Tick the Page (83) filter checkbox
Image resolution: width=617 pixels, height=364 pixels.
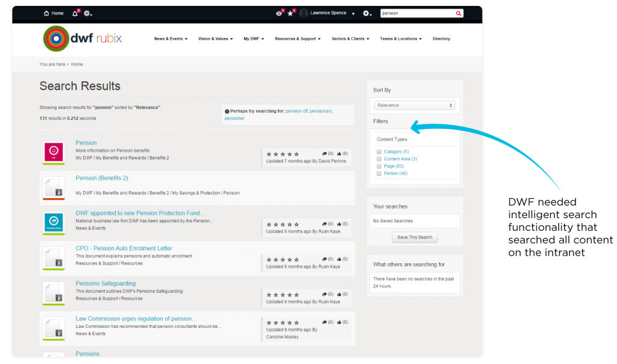(379, 166)
